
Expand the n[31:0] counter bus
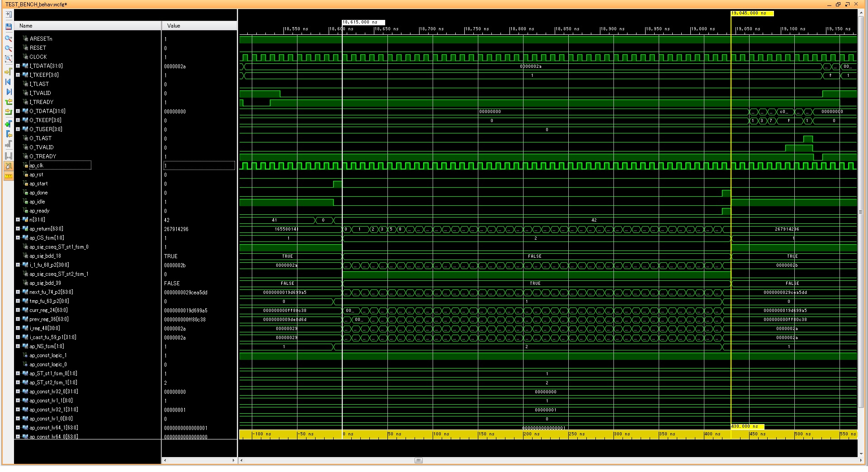17,220
